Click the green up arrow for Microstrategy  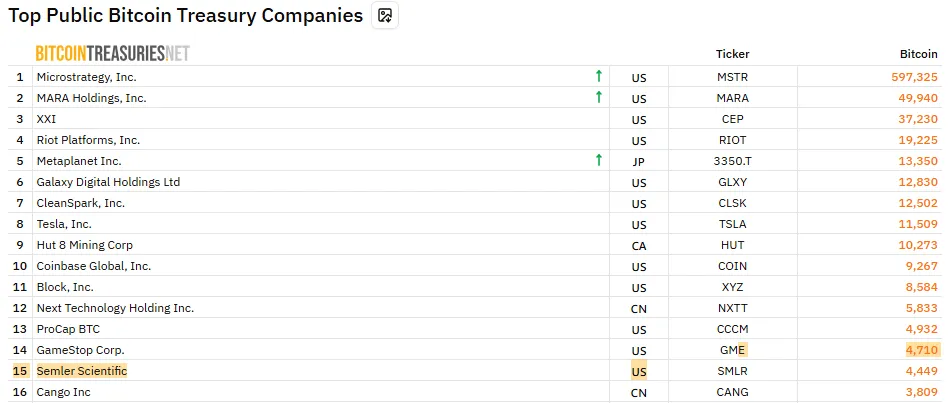coord(598,76)
